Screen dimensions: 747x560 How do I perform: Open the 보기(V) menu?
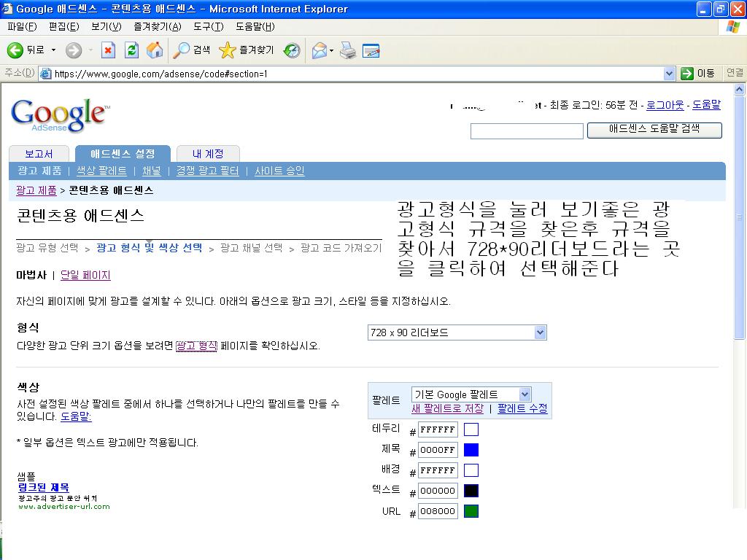point(107,27)
